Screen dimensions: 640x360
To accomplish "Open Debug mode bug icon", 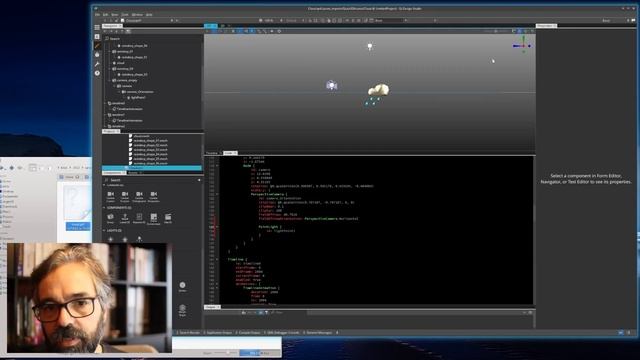I will pos(97,55).
